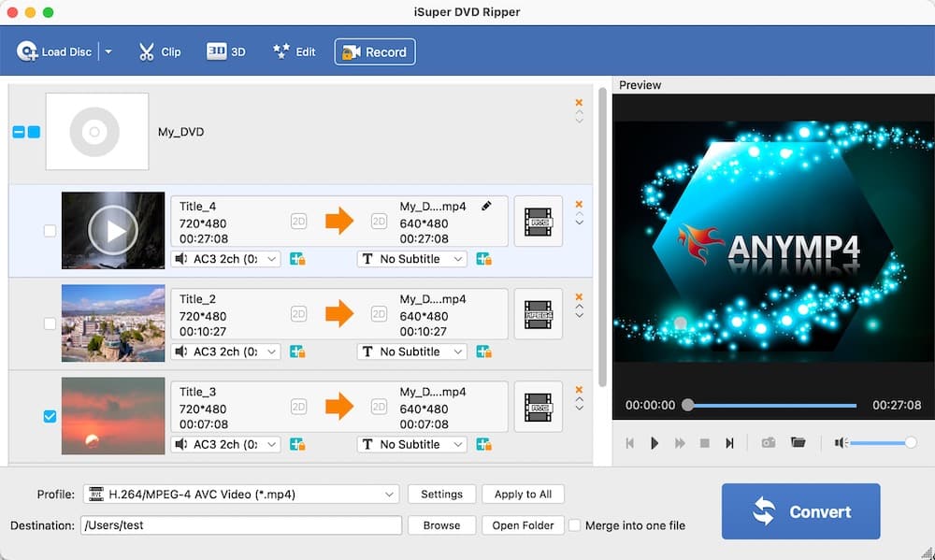Open the Load Disc dropdown arrow
This screenshot has width=935, height=560.
tap(108, 51)
